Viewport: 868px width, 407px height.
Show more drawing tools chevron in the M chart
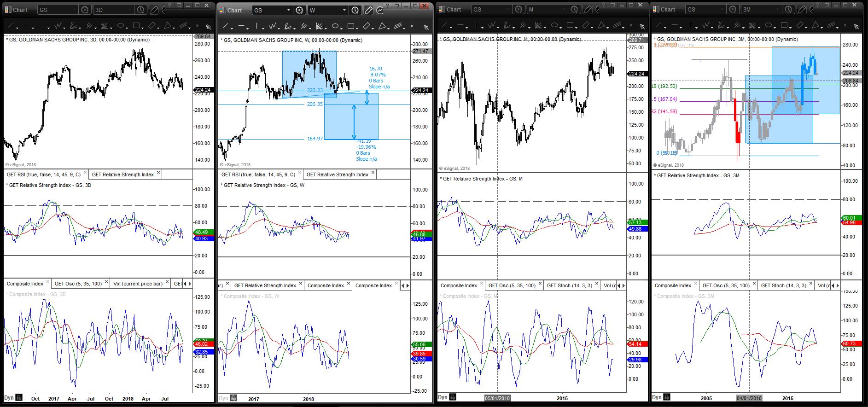(631, 26)
